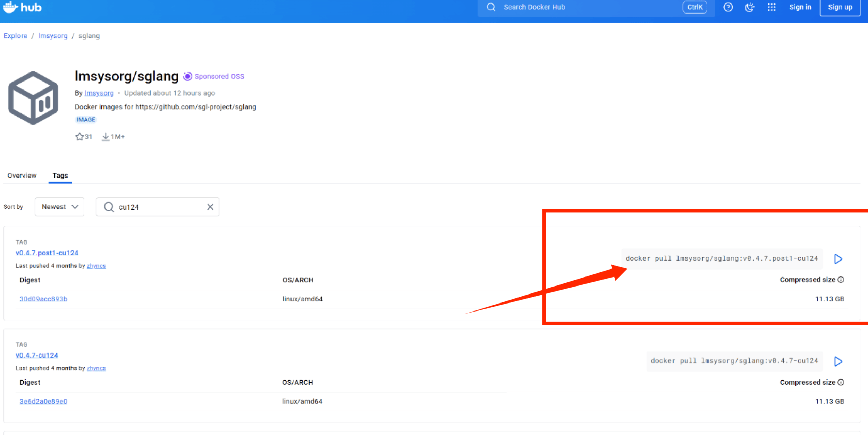Image resolution: width=868 pixels, height=435 pixels.
Task: Open digest 30d09acc893b
Action: pyautogui.click(x=43, y=299)
